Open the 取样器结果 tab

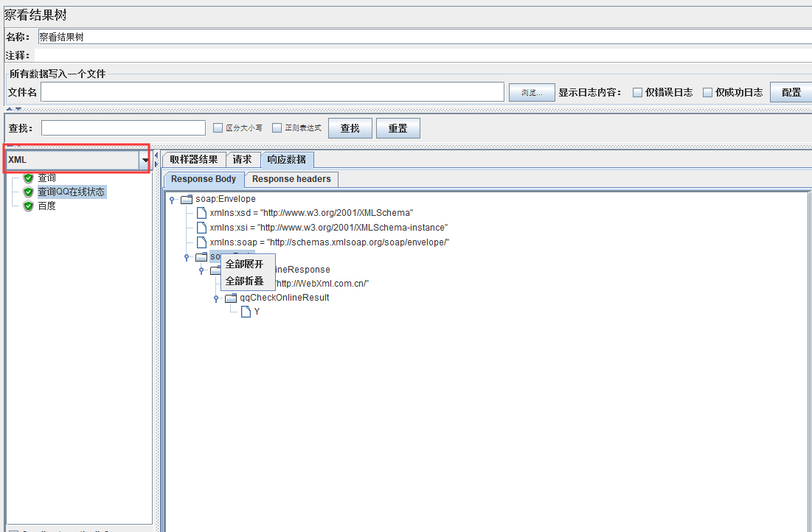193,160
